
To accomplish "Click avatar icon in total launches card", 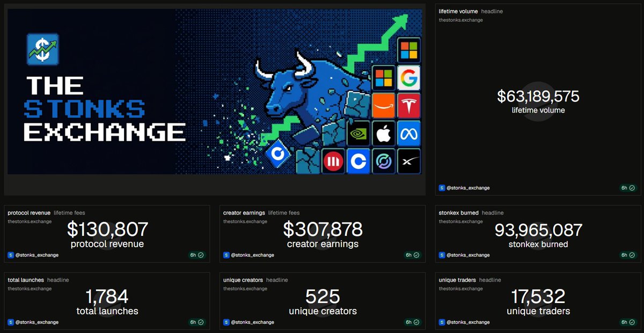I will (x=10, y=322).
